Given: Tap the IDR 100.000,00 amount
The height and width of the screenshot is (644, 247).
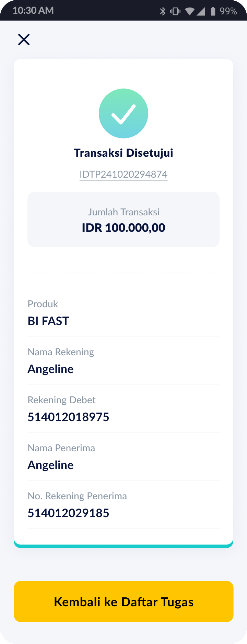Looking at the screenshot, I should click(x=123, y=228).
